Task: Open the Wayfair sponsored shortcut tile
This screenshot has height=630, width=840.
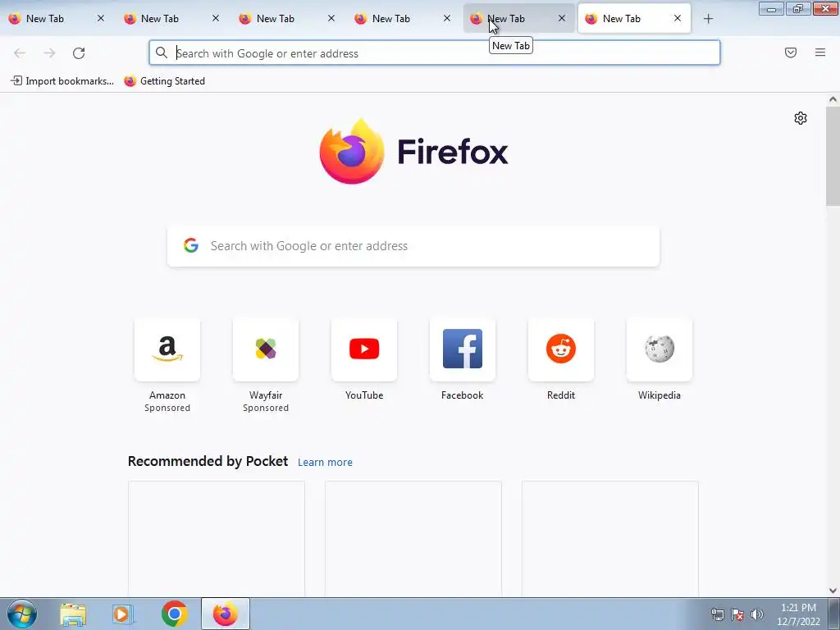Action: click(x=266, y=349)
